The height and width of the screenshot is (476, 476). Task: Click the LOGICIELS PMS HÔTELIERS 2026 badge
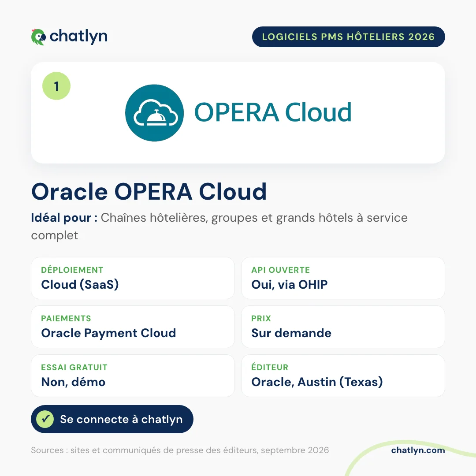[349, 37]
